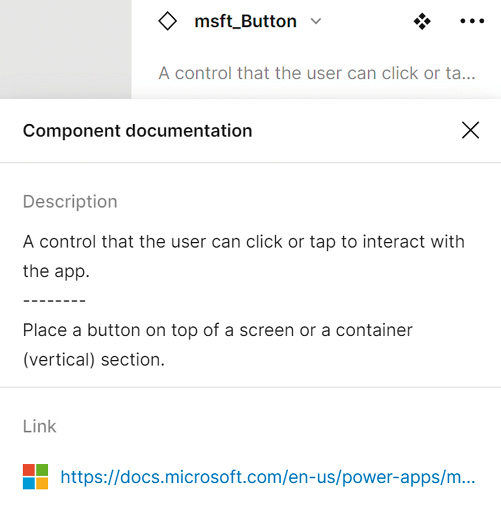Close the Component documentation panel

pyautogui.click(x=470, y=130)
